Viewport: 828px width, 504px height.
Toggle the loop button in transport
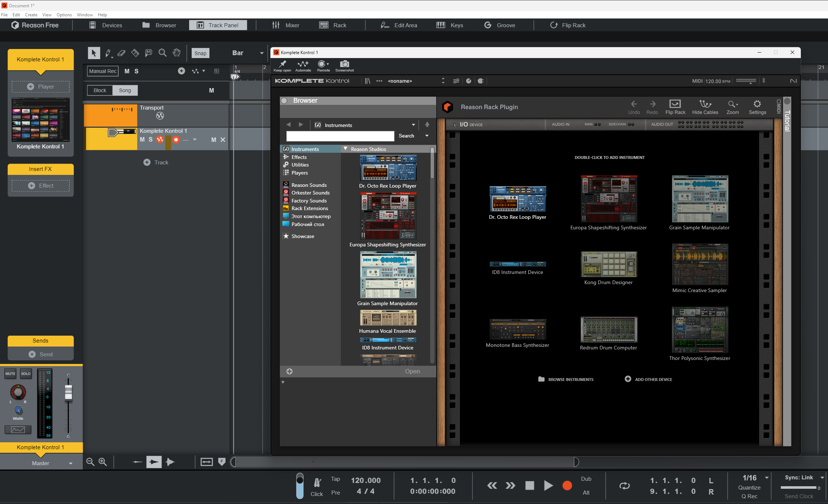pos(625,485)
